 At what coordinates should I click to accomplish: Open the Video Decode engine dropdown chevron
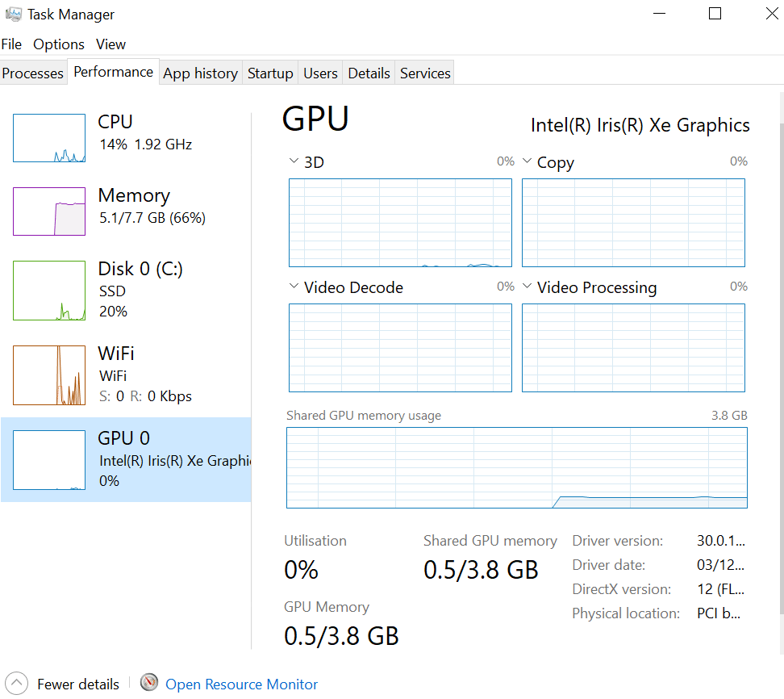294,287
